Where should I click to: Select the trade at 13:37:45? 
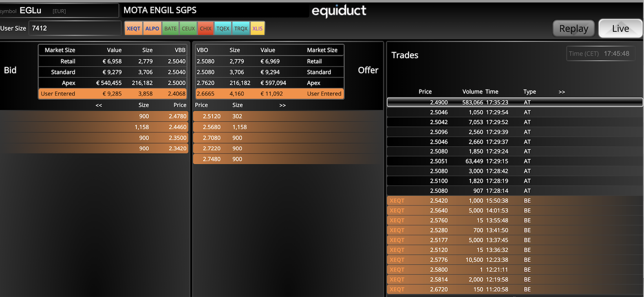pos(515,240)
